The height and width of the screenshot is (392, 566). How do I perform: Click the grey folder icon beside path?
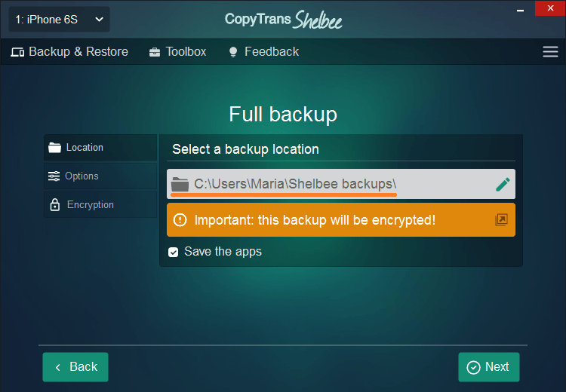click(180, 184)
